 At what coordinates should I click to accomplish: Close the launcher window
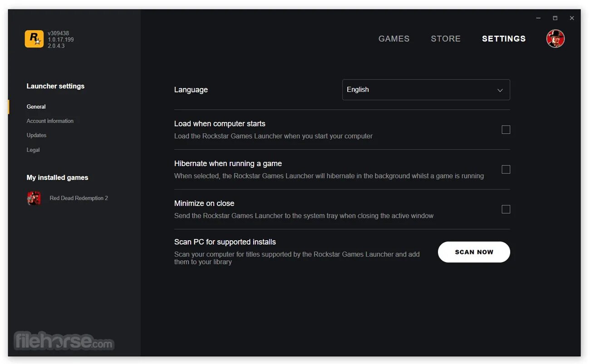pos(572,18)
